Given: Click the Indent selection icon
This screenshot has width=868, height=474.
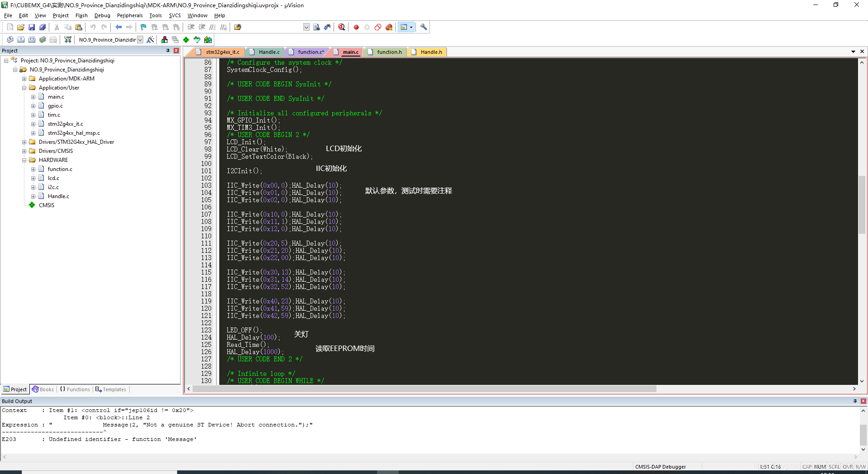Looking at the screenshot, I should click(x=191, y=27).
